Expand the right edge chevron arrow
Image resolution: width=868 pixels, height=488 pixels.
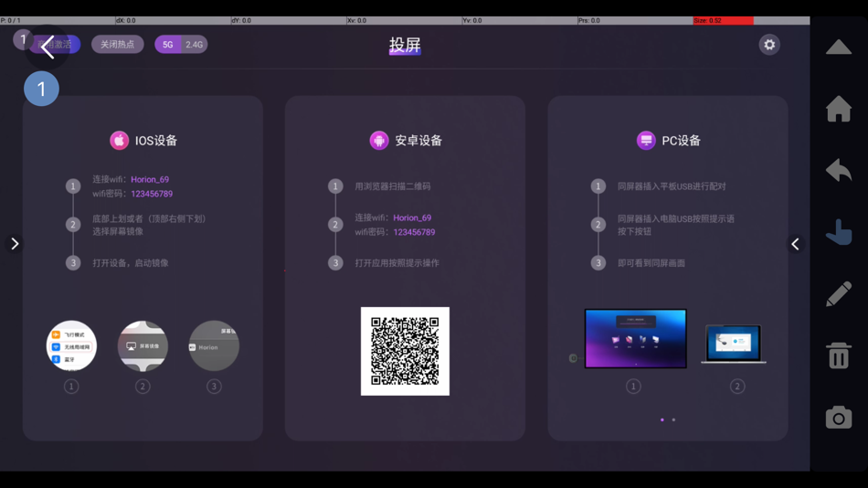(x=795, y=244)
